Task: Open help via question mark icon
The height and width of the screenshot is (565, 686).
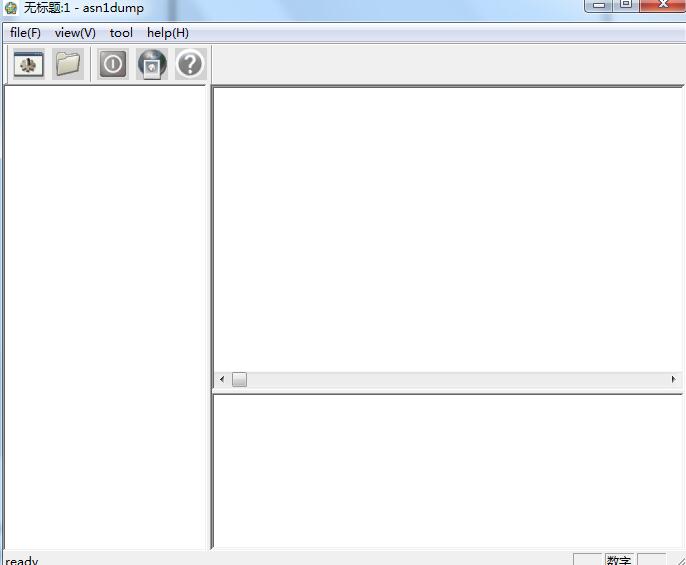Action: tap(190, 64)
